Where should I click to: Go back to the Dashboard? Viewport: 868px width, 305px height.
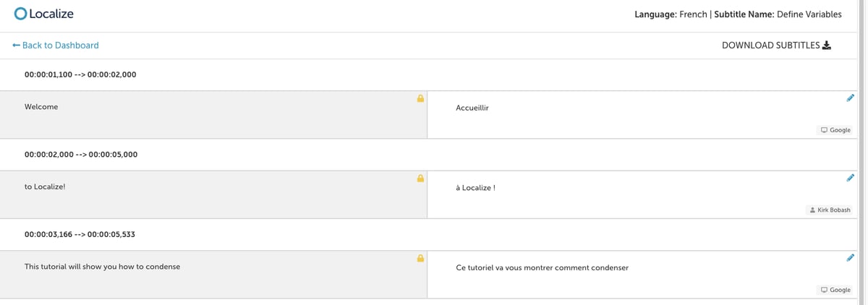56,45
